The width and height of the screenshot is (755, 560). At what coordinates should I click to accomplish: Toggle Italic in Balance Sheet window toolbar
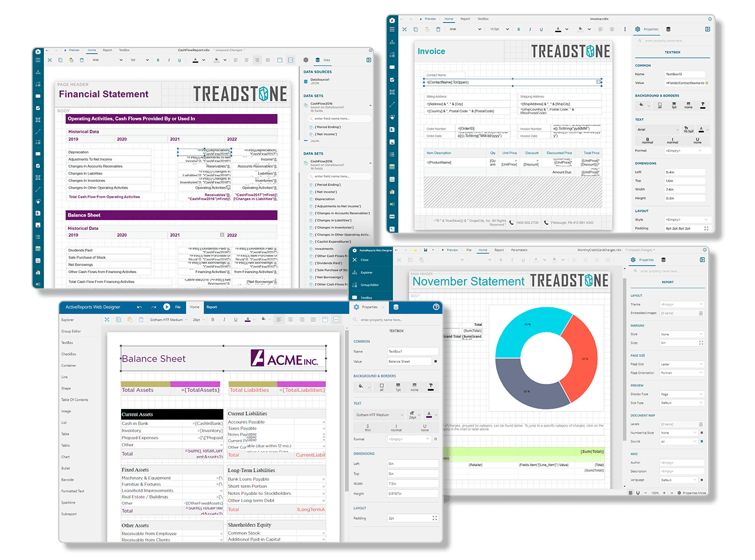coord(224,319)
